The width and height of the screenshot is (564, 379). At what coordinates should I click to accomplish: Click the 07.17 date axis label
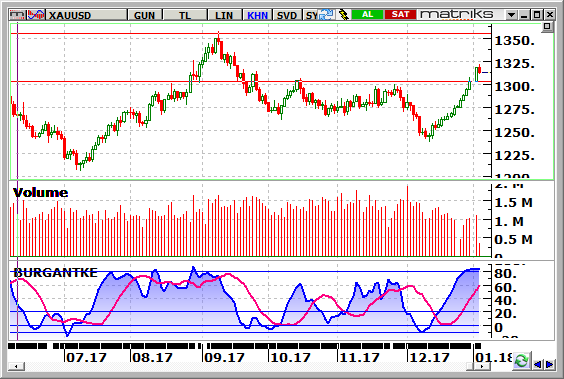(x=87, y=358)
